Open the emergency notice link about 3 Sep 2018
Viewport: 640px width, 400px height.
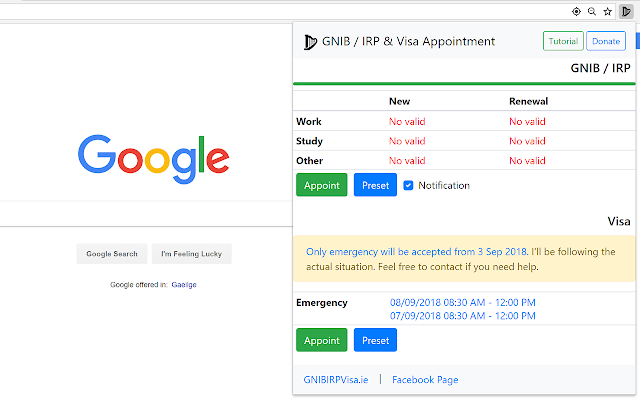click(x=417, y=251)
